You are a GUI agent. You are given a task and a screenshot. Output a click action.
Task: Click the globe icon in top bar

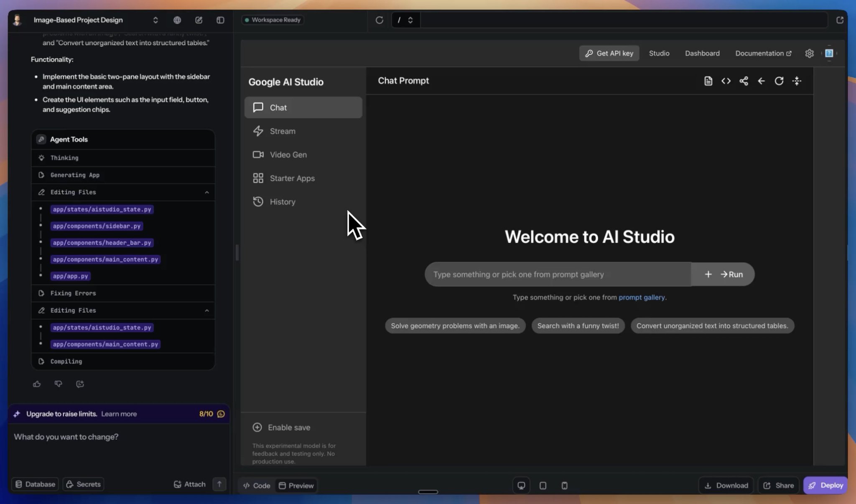tap(177, 20)
